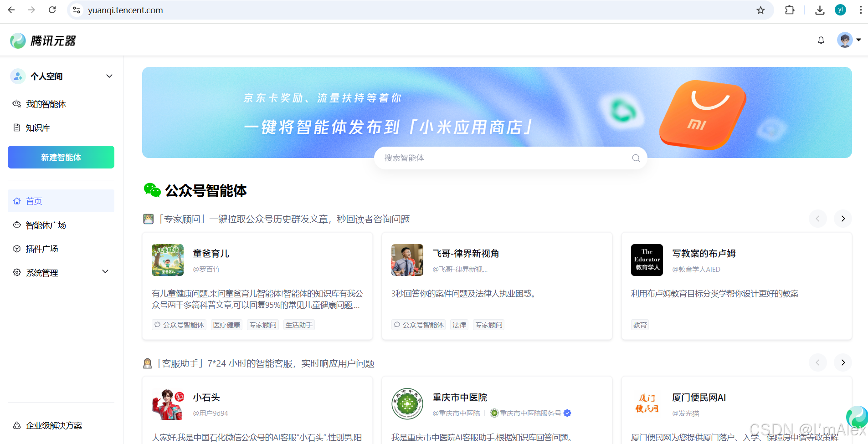Screen dimensions: 868x444
Task: Open the notification bell
Action: pos(821,40)
